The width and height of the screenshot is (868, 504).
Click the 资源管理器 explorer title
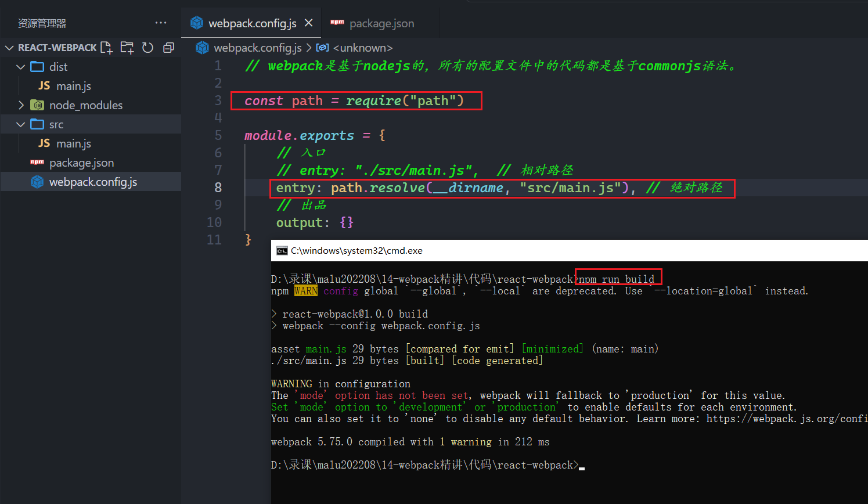[42, 23]
